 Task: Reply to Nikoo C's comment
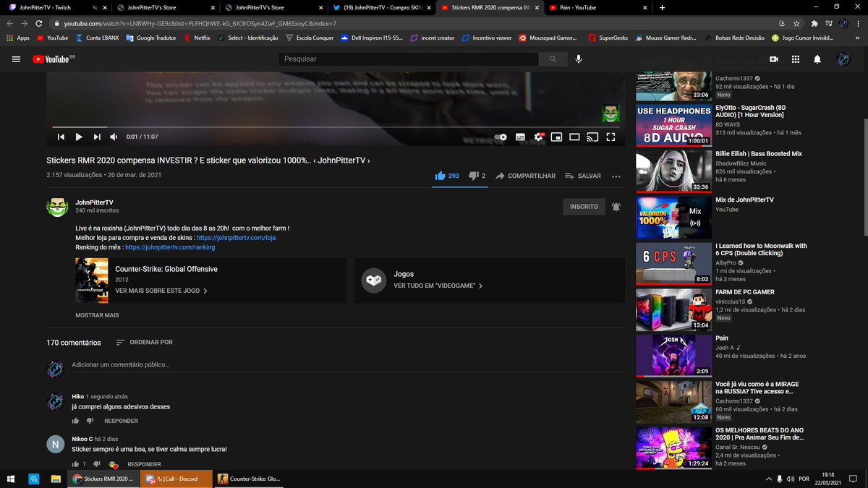144,464
